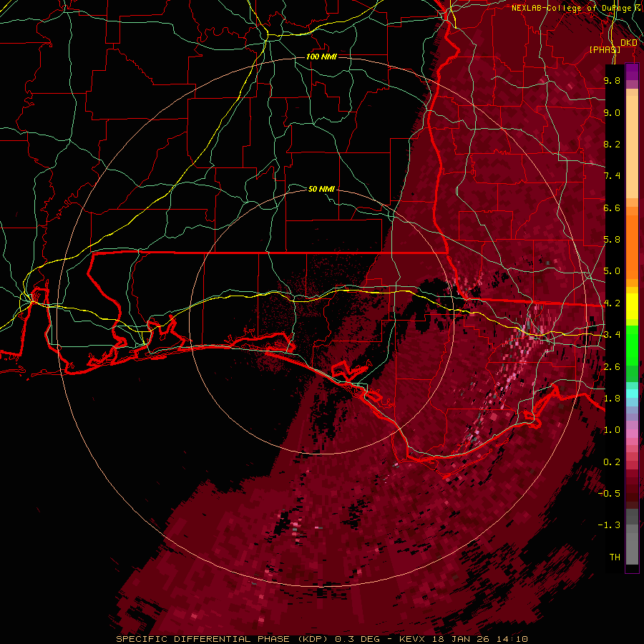Select the "DKD" unit label above the scale
The image size is (644, 644).
[629, 43]
